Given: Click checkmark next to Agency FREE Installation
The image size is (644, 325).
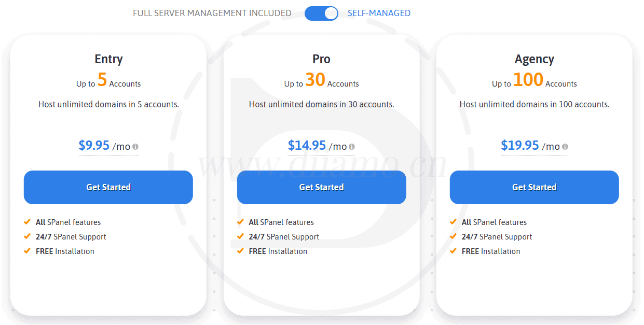Looking at the screenshot, I should 453,251.
